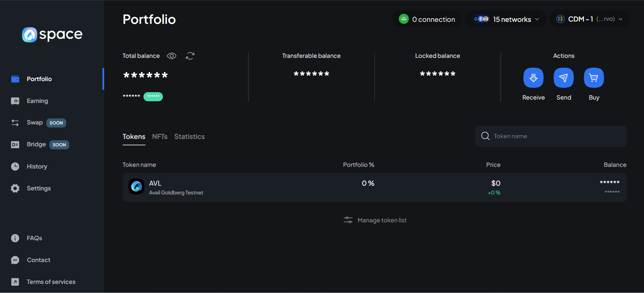Screen dimensions: 644x293
Task: Open the FAQs page
Action: pos(34,238)
